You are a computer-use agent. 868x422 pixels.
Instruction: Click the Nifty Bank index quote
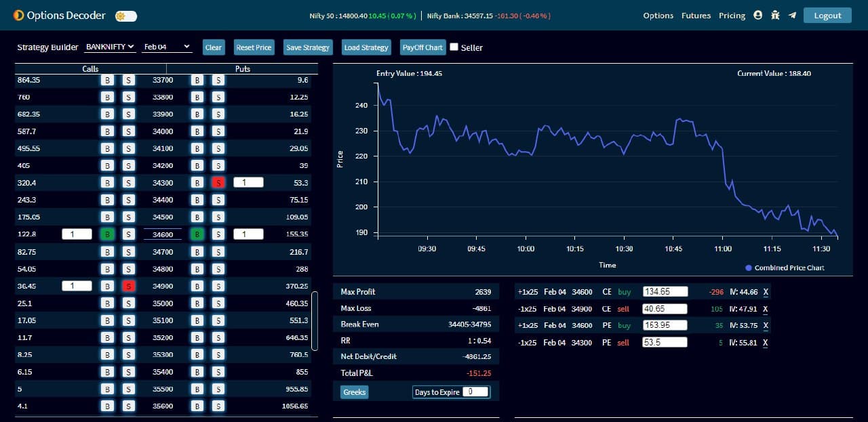(x=489, y=15)
